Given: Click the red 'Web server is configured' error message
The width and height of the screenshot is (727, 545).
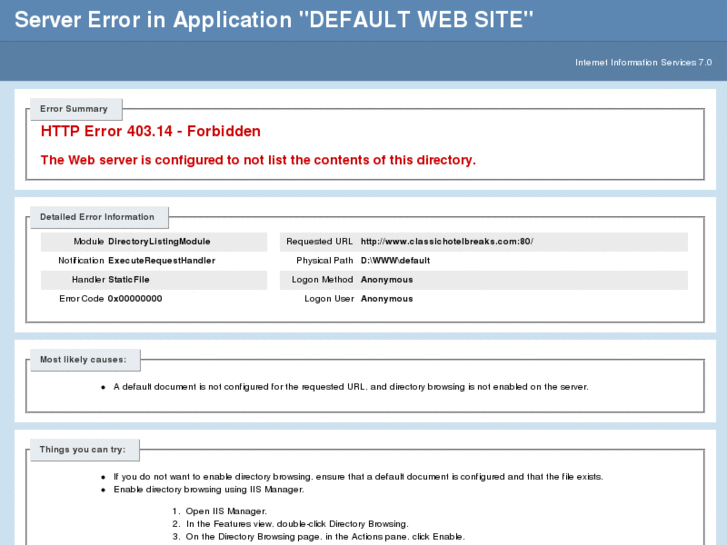Looking at the screenshot, I should pos(258,160).
